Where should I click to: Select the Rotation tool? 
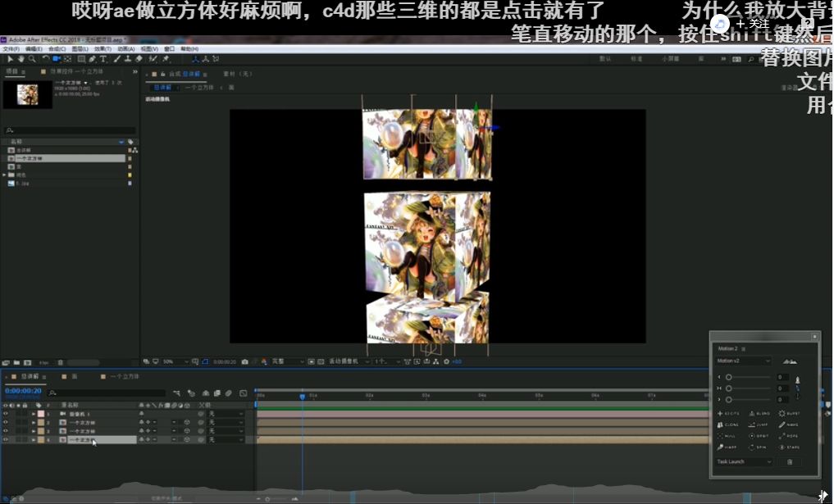pyautogui.click(x=46, y=59)
